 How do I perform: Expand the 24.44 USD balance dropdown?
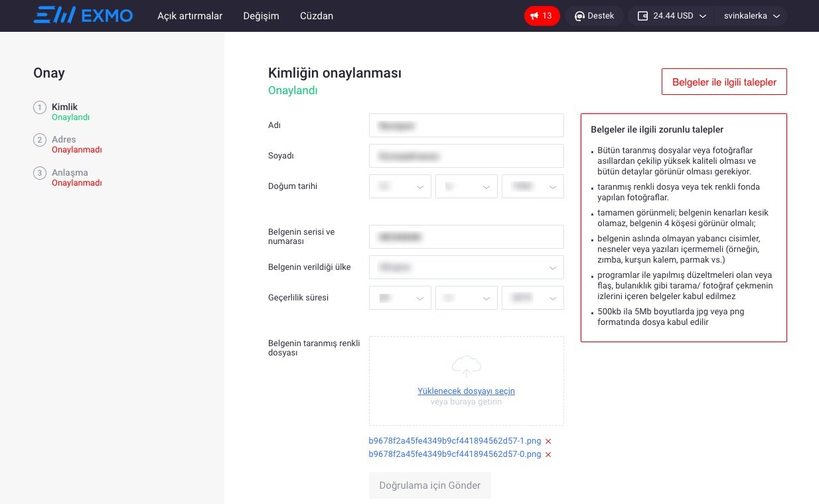click(x=671, y=16)
